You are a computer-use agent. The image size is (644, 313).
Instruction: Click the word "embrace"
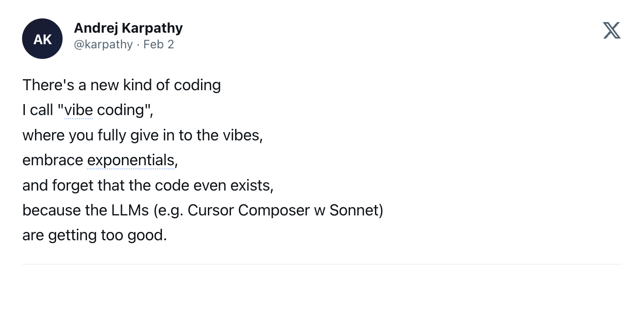pyautogui.click(x=52, y=160)
